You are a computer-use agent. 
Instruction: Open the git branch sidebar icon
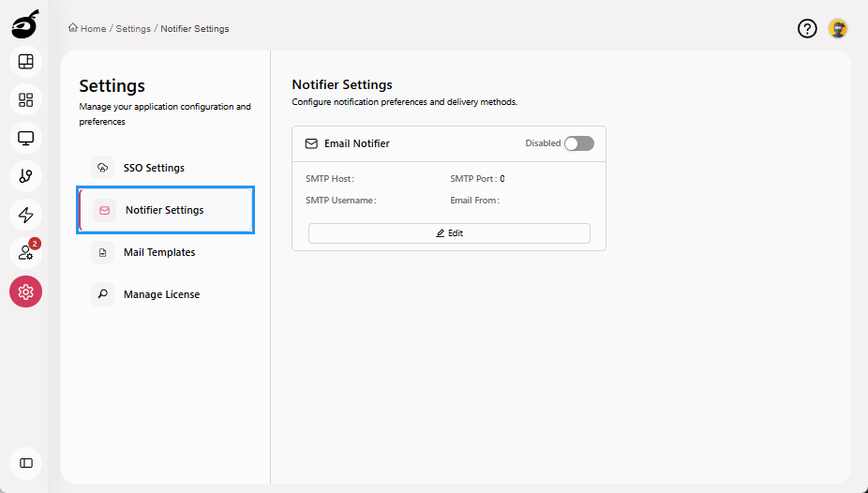(25, 176)
